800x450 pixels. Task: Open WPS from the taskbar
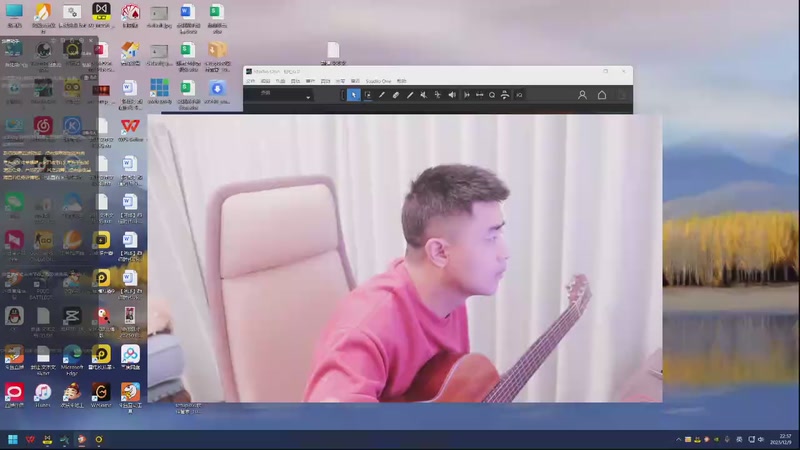click(x=30, y=439)
